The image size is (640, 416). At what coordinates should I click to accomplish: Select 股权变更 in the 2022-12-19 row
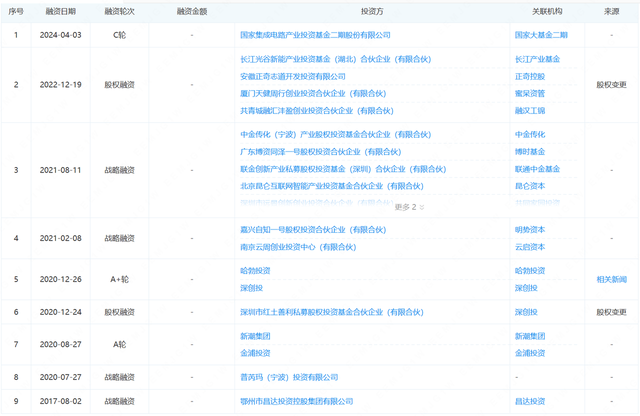tap(611, 85)
